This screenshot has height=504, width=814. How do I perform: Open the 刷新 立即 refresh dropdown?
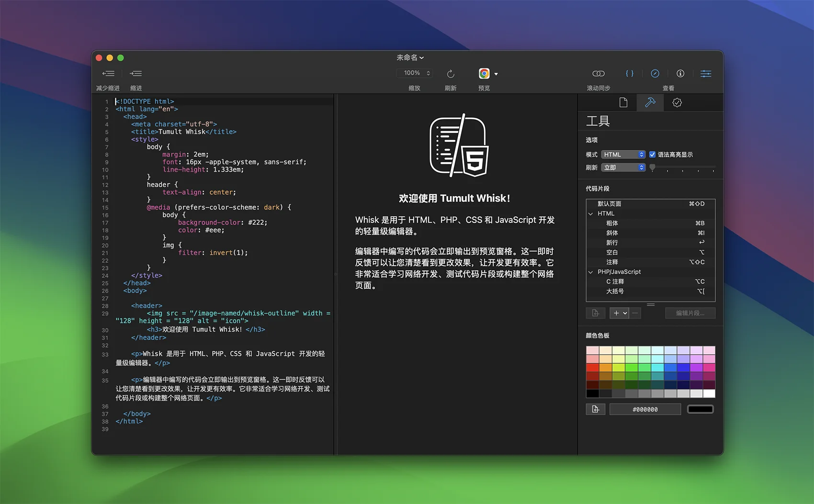(623, 168)
